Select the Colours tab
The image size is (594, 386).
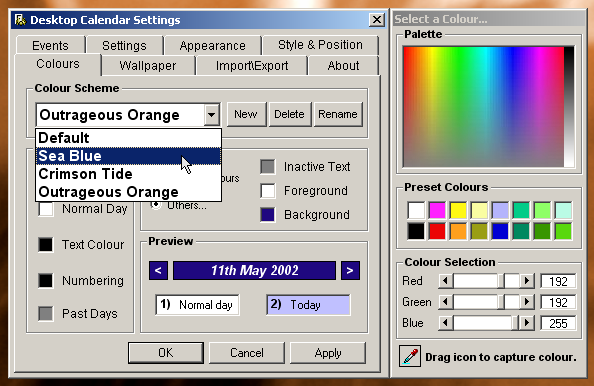(x=58, y=64)
